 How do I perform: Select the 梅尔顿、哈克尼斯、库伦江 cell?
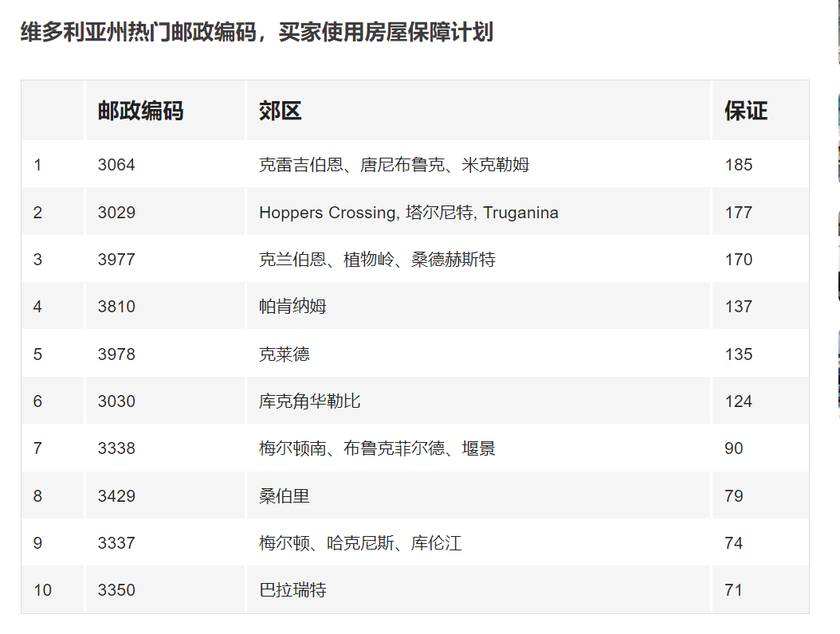click(x=360, y=543)
